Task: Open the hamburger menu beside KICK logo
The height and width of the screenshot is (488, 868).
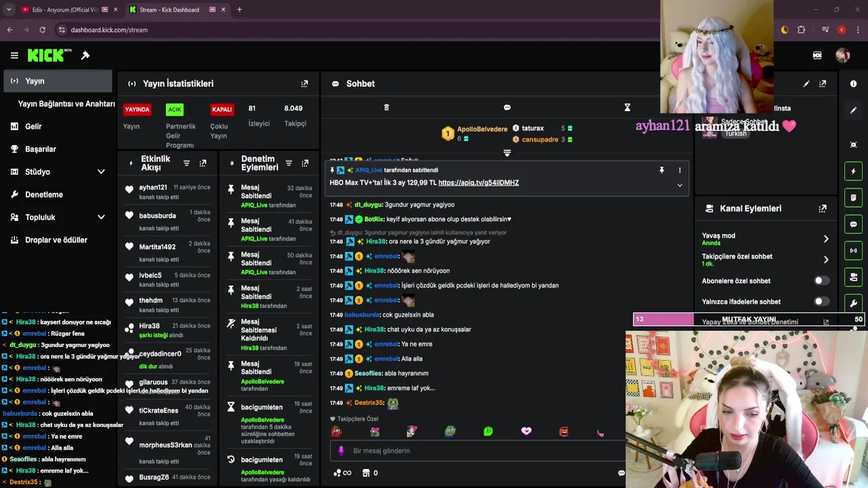Action: point(14,56)
